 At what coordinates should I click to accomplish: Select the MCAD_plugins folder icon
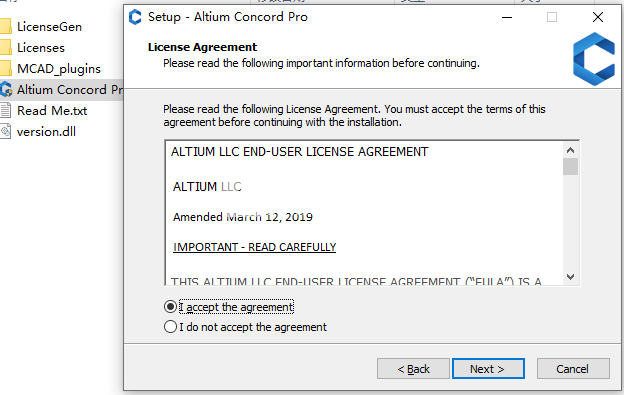tap(6, 68)
